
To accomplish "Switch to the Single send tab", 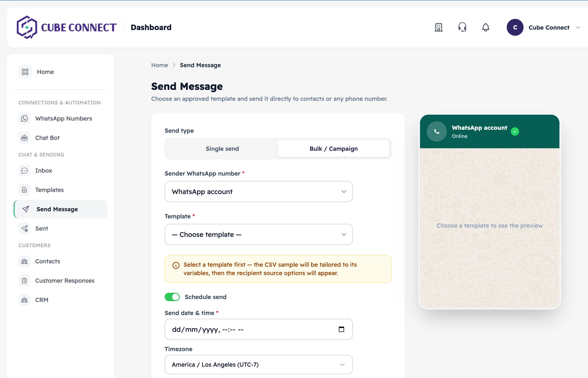I will pos(222,149).
